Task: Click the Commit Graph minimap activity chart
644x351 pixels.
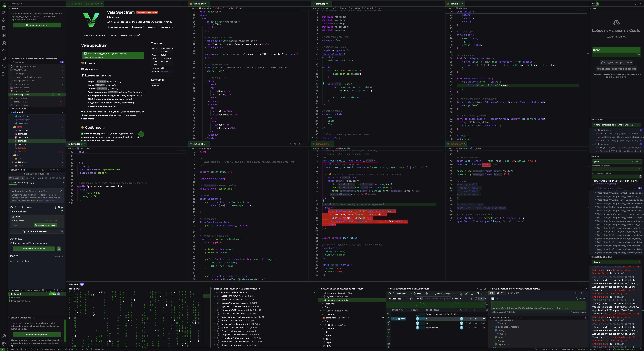Action: [436, 305]
